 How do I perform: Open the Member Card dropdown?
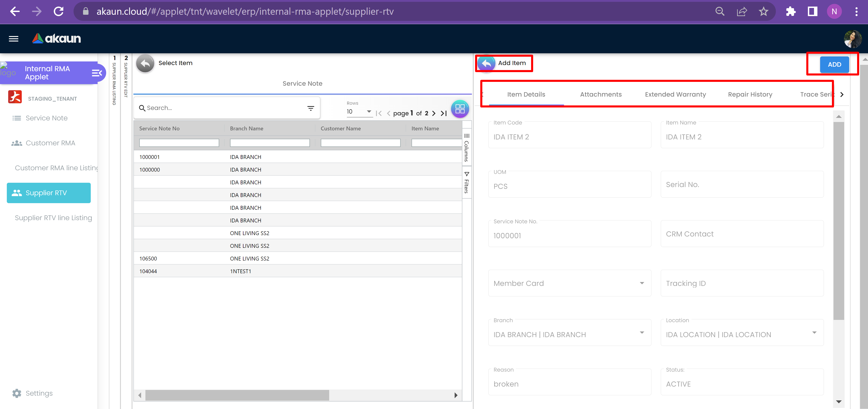pyautogui.click(x=642, y=283)
